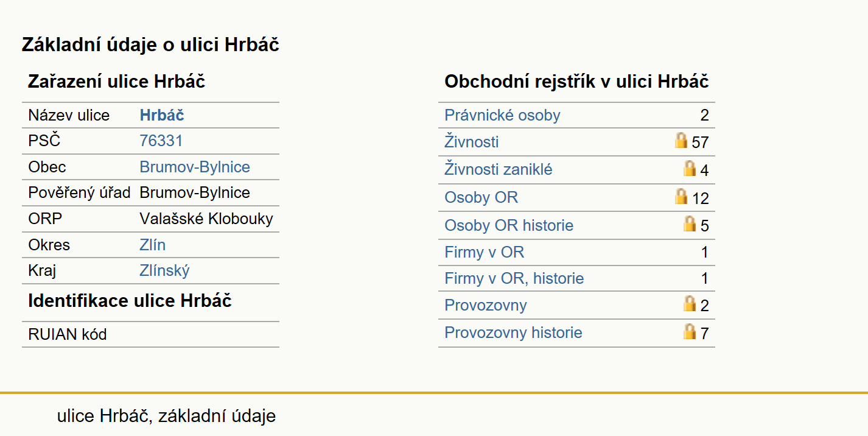Open Osoby OR historie link
The height and width of the screenshot is (436, 868).
point(509,225)
